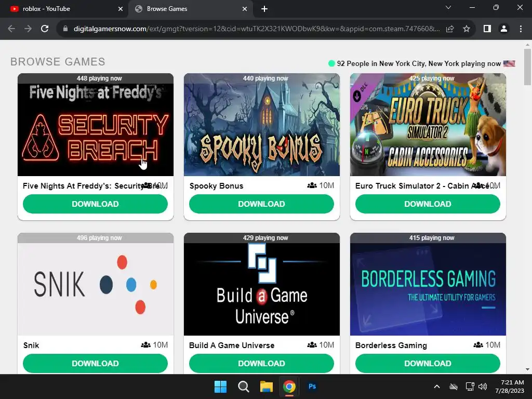Click the Snik title text
The height and width of the screenshot is (399, 532).
coord(31,345)
